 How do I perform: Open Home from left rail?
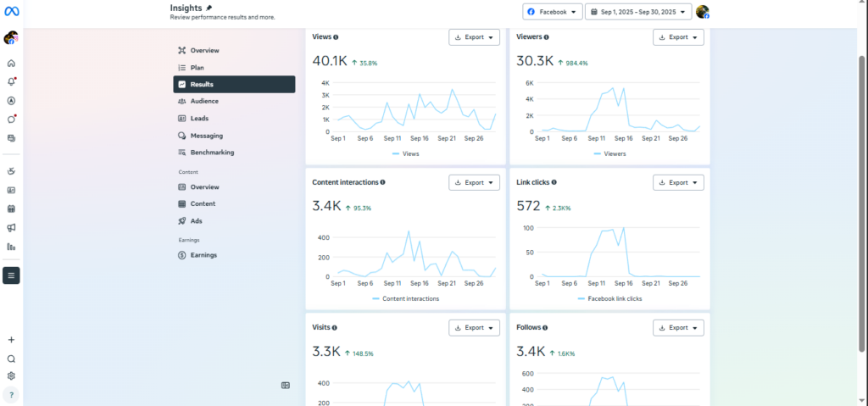tap(11, 63)
